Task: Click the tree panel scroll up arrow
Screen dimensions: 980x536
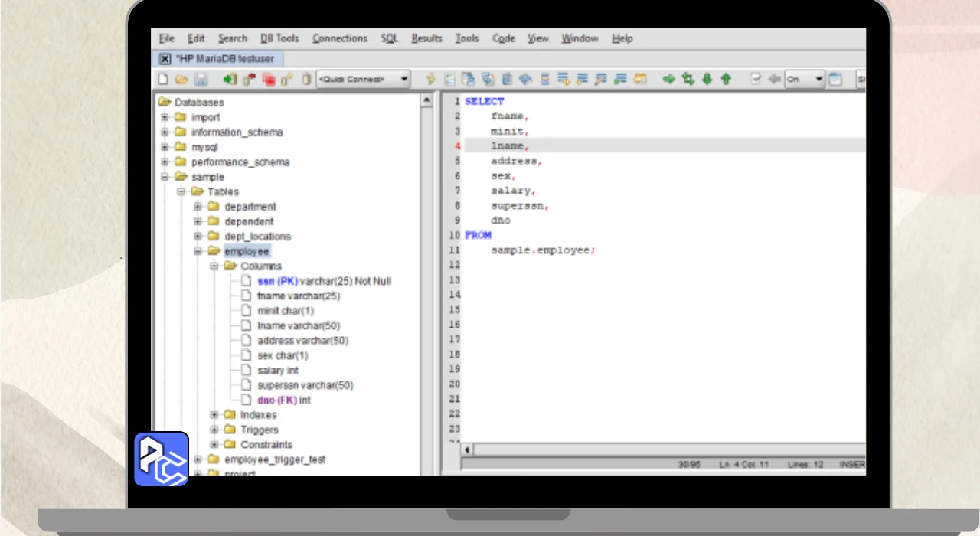Action: pos(427,101)
